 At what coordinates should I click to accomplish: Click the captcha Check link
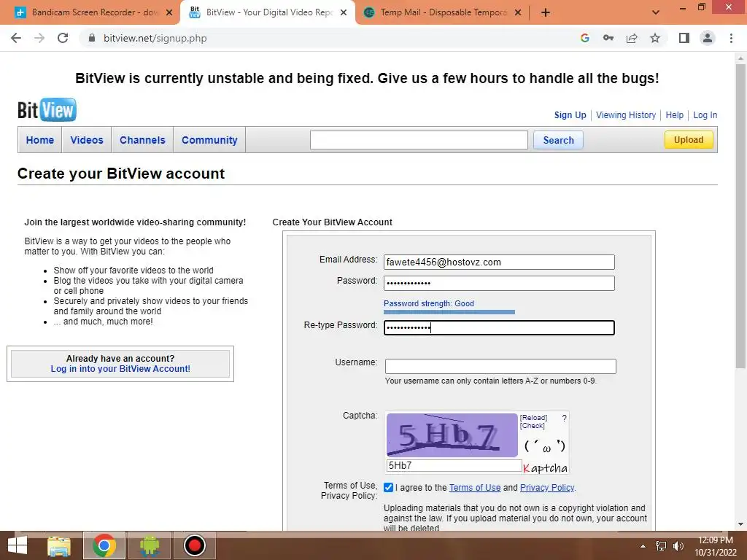[x=532, y=426]
